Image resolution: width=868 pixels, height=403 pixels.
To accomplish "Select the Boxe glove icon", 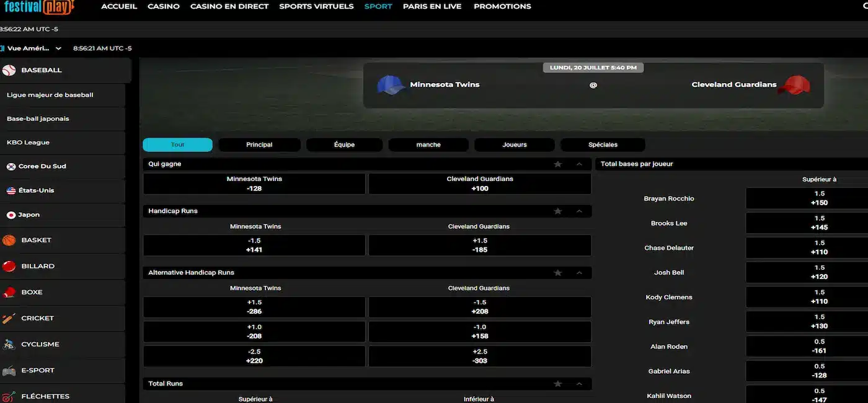I will click(9, 292).
